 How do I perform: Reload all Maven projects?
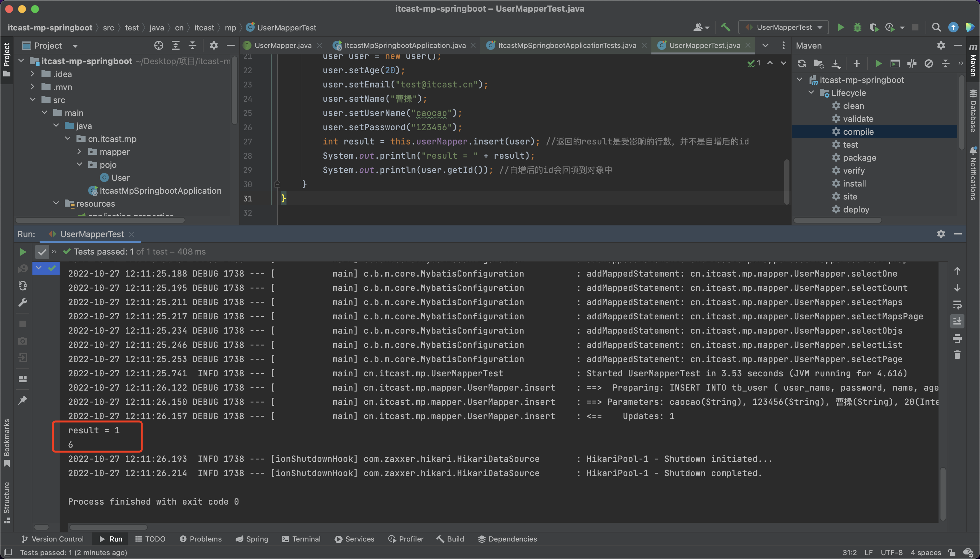tap(801, 64)
